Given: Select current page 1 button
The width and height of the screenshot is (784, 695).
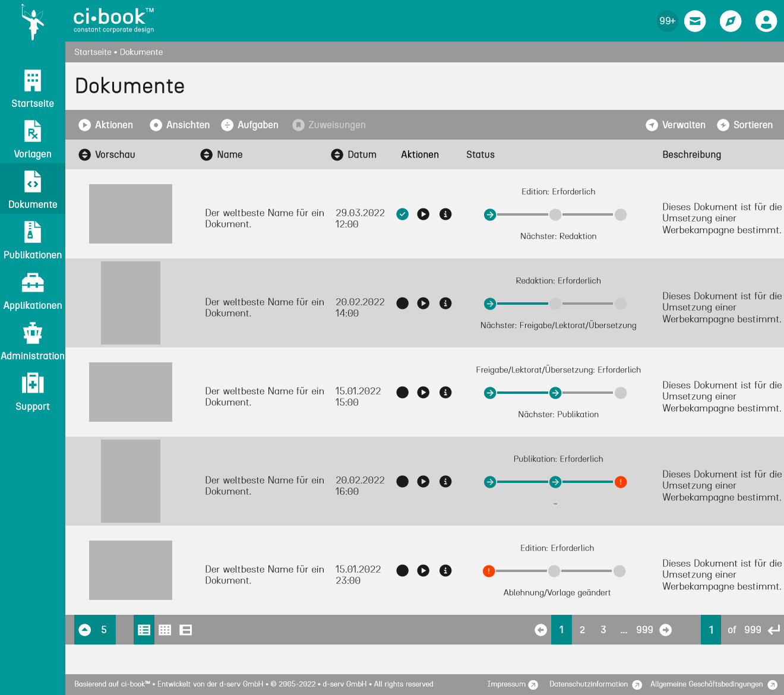Looking at the screenshot, I should 561,630.
